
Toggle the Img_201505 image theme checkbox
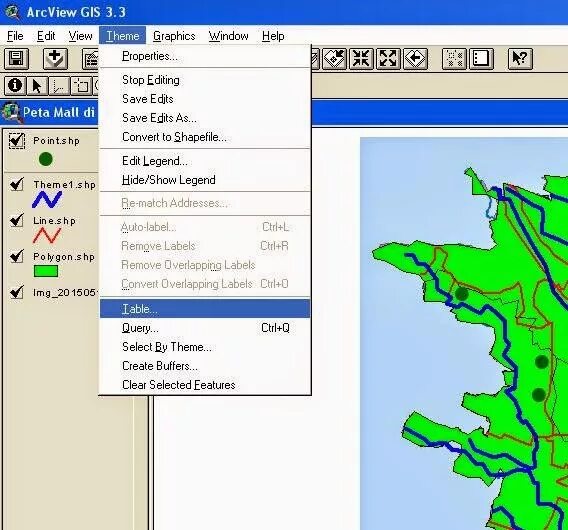point(17,292)
